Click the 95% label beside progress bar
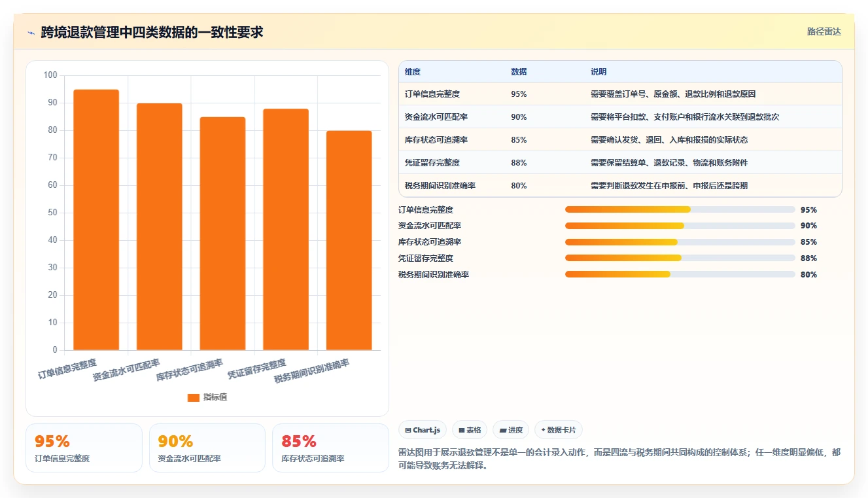Screen dimensions: 868x498 point(808,210)
